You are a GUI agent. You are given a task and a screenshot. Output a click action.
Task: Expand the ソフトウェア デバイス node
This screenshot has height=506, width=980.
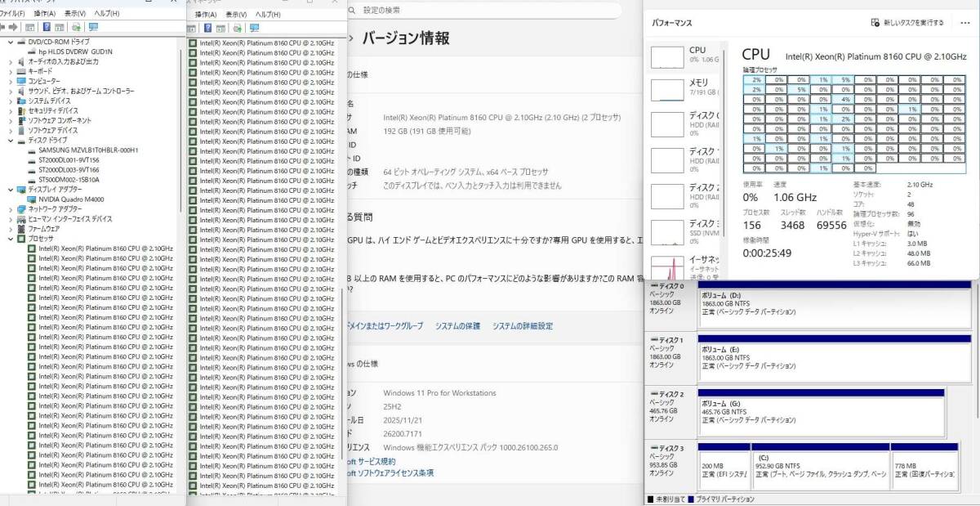pyautogui.click(x=11, y=130)
